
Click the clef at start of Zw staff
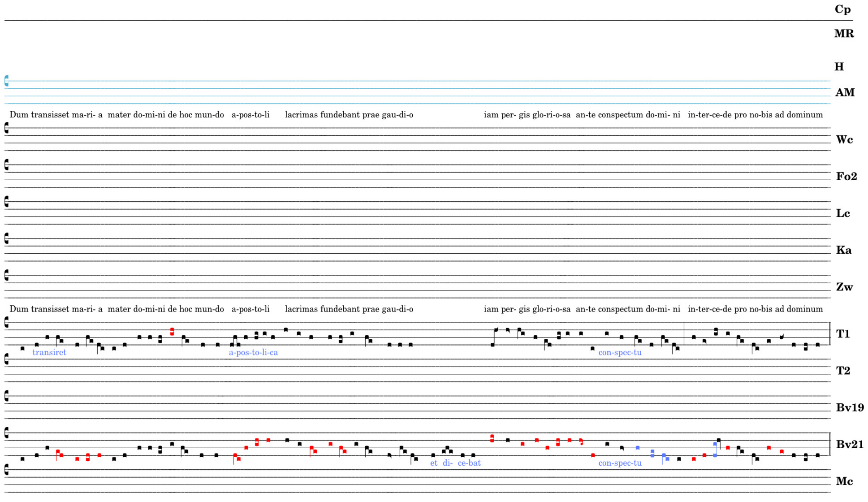click(x=6, y=275)
